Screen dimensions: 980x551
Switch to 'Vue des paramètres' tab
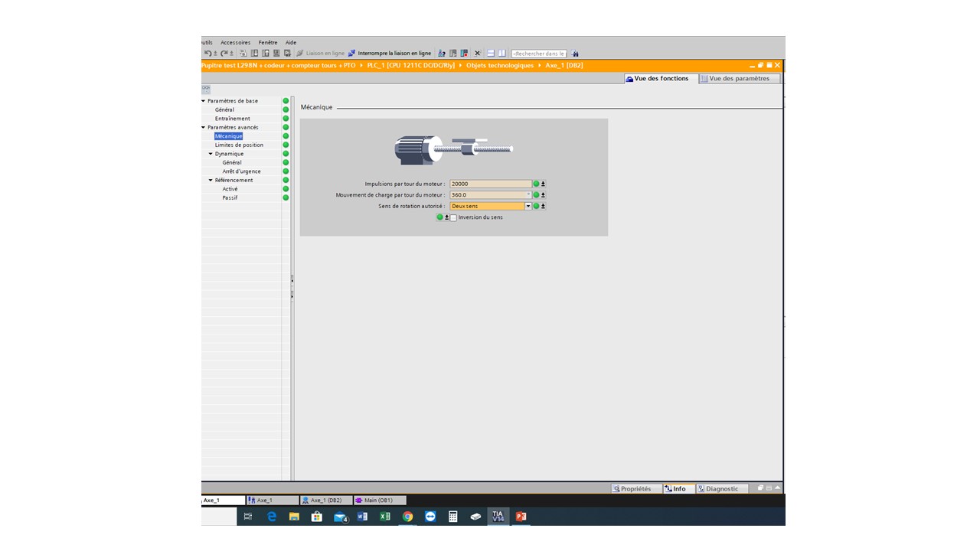tap(739, 79)
